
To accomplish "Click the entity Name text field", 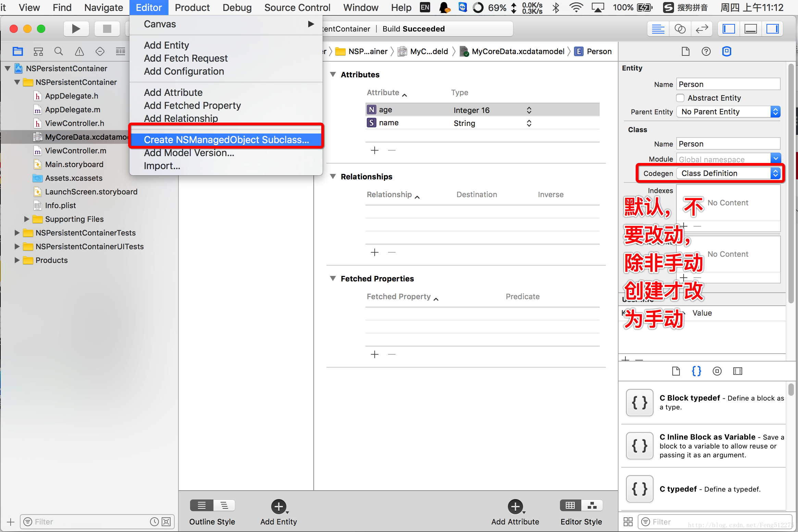I will pyautogui.click(x=728, y=84).
